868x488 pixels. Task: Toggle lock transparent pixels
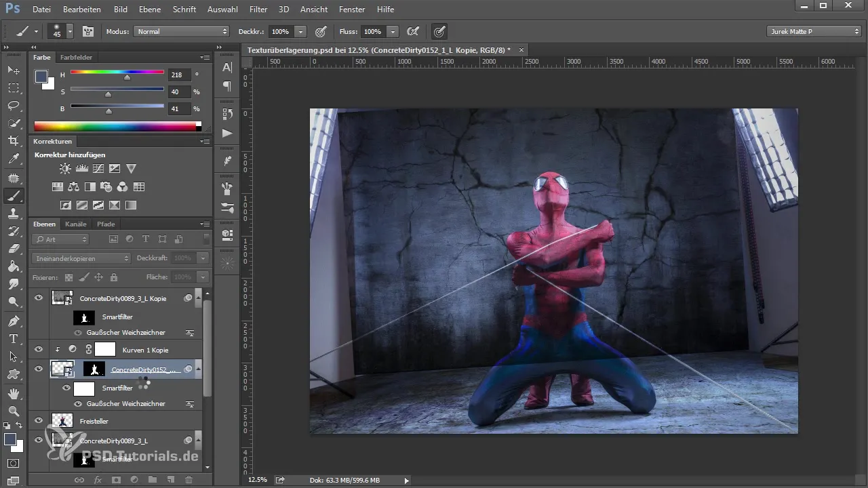coord(68,277)
